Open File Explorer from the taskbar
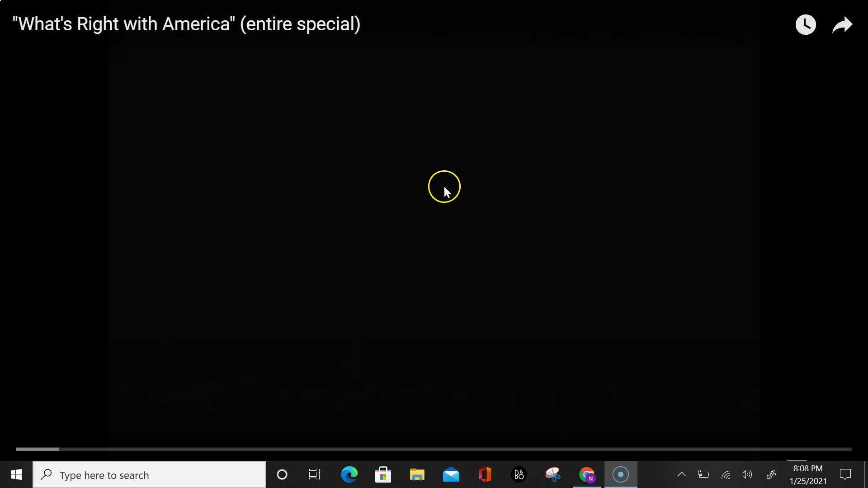 [x=417, y=475]
